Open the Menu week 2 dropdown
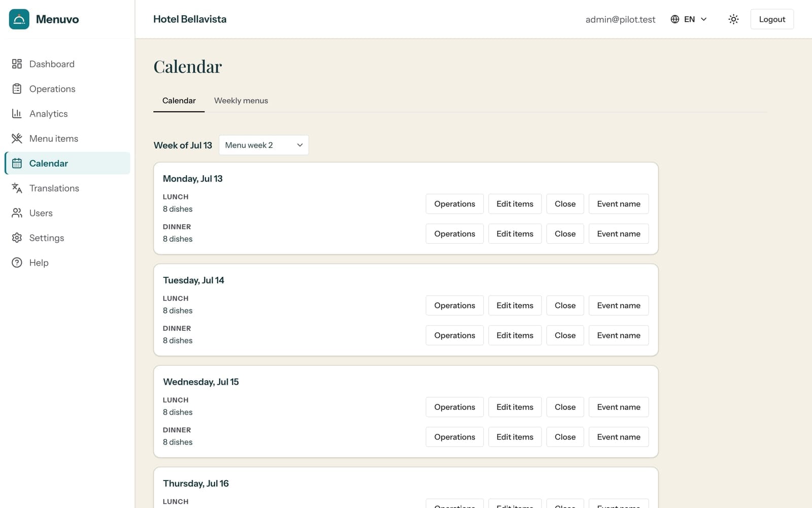This screenshot has width=812, height=508. (263, 145)
